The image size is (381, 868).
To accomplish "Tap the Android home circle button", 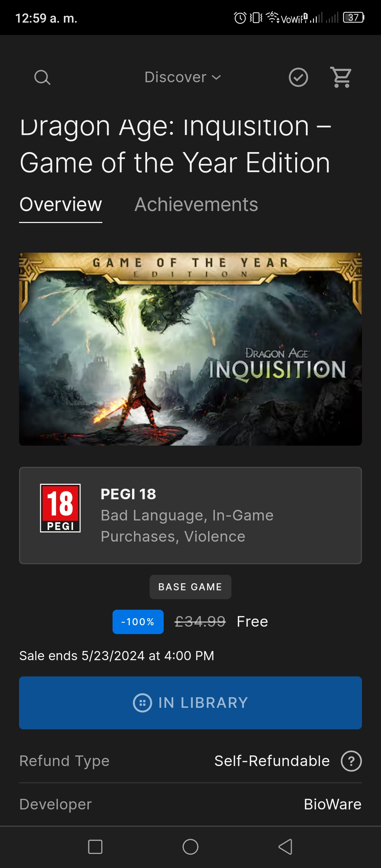I will [190, 847].
